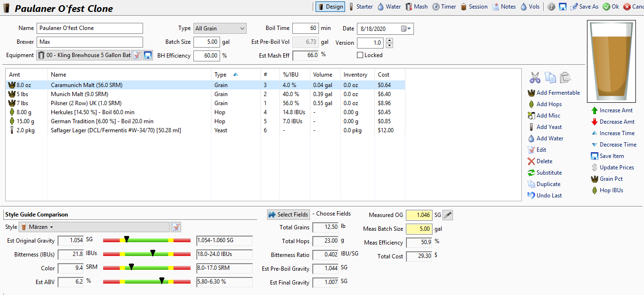The width and height of the screenshot is (644, 295).
Task: Switch to the Design tab
Action: pyautogui.click(x=329, y=7)
